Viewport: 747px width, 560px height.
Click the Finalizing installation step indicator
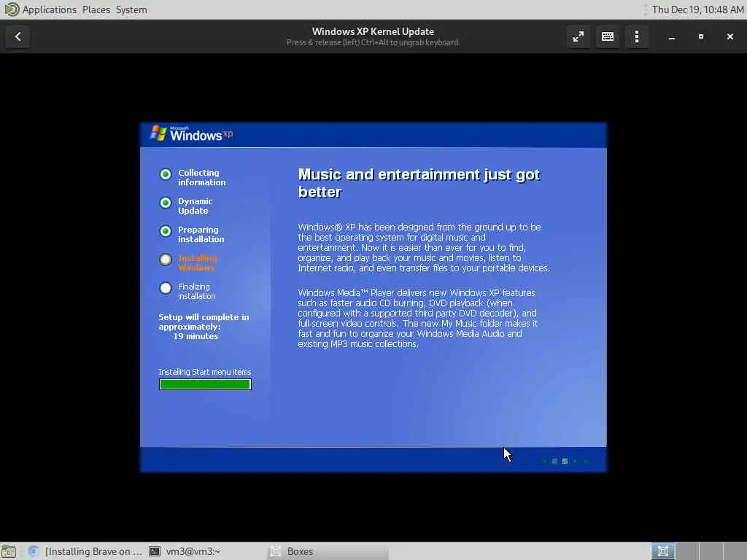coord(166,288)
